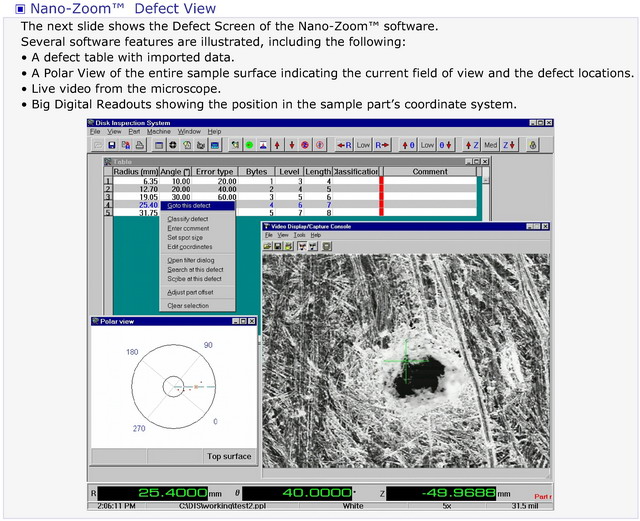Click the Z up arrow button

472,145
